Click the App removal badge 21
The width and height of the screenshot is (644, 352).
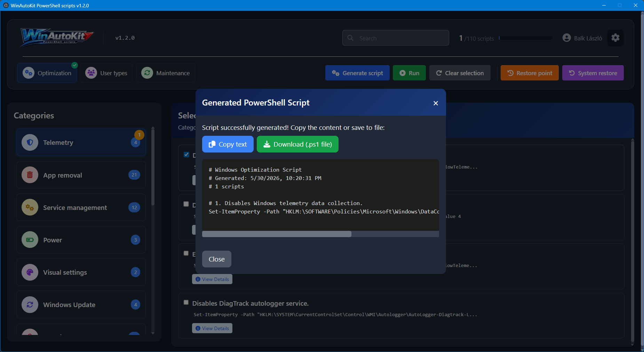tap(134, 175)
